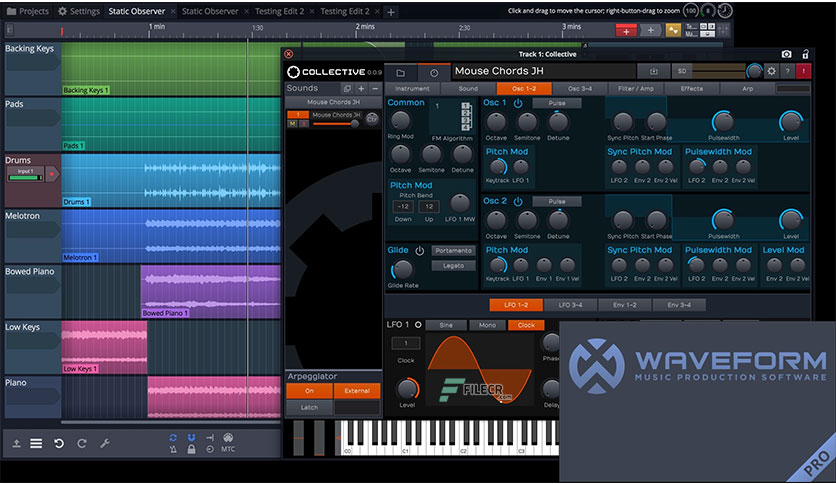The width and height of the screenshot is (836, 484).
Task: Click the Legato button
Action: [x=453, y=265]
